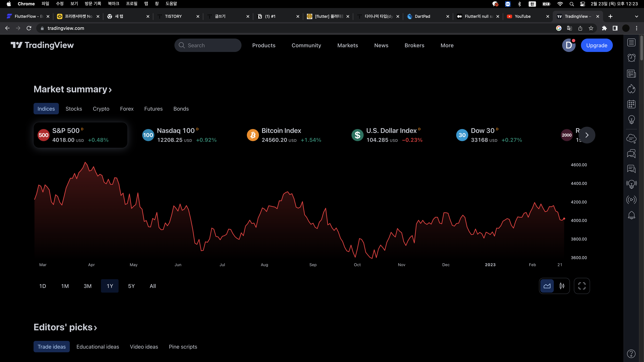Open the Editors' picks heading link

coord(65,327)
